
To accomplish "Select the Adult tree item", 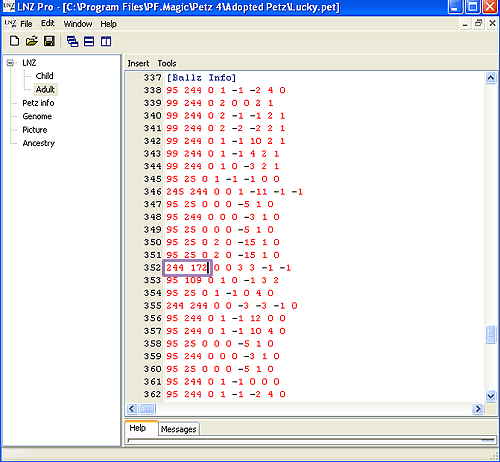I will (x=45, y=89).
